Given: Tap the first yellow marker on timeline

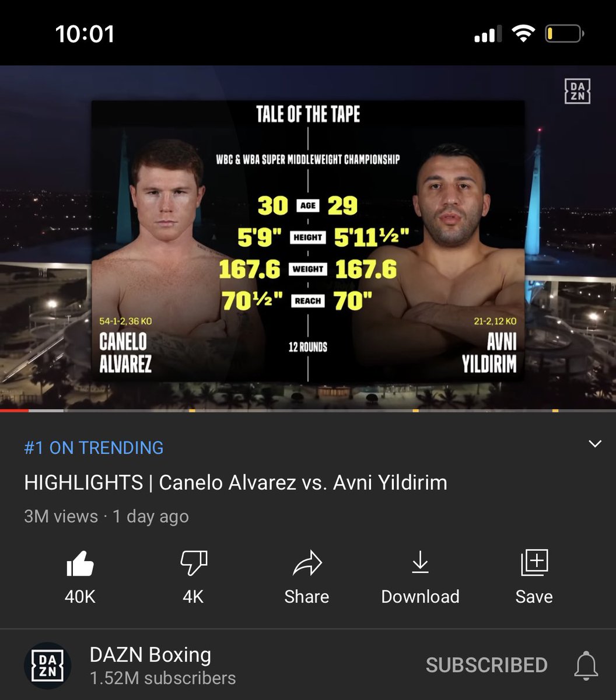Looking at the screenshot, I should click(x=192, y=411).
